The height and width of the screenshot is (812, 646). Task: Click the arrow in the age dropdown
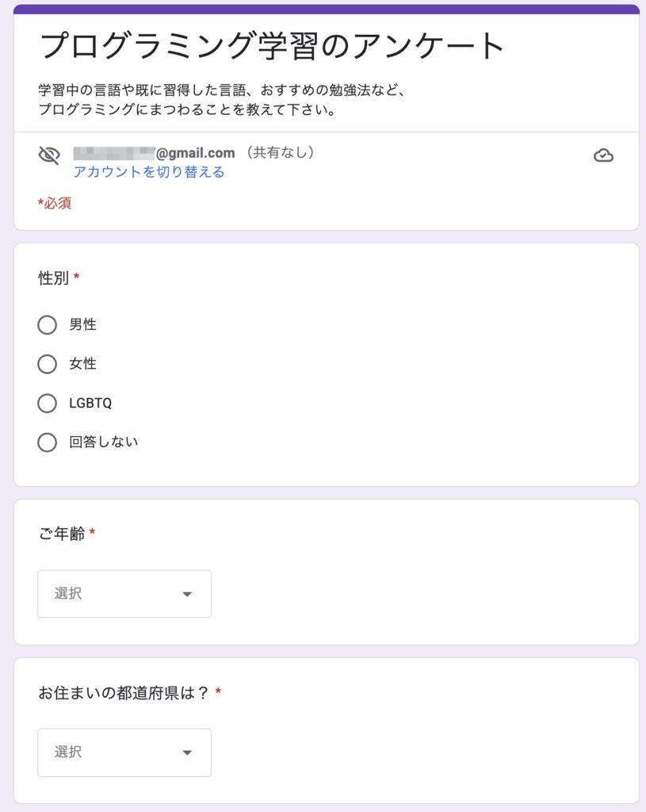tap(187, 594)
